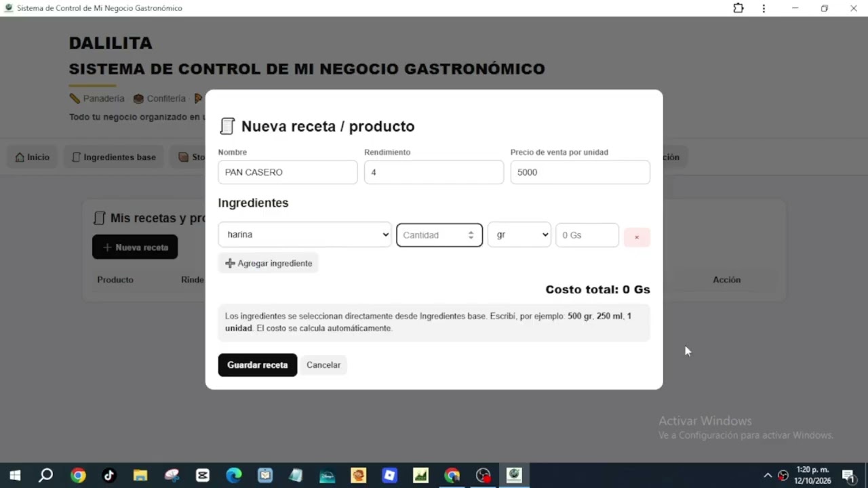Click the Costo total: 0 Gs text
The height and width of the screenshot is (488, 868).
pyautogui.click(x=597, y=289)
